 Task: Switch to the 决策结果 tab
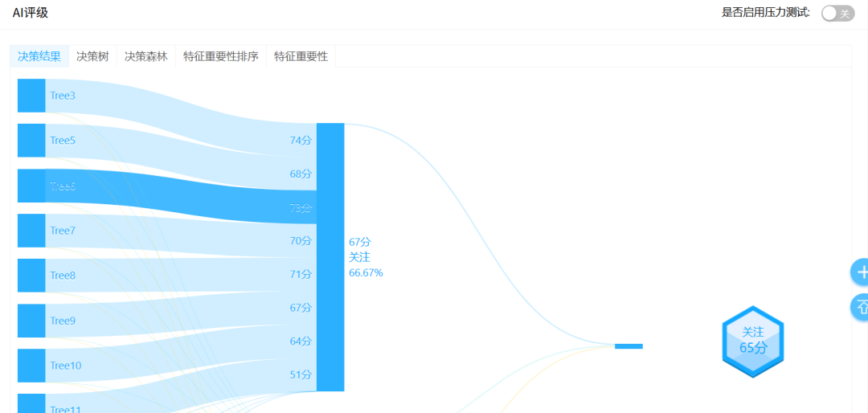39,56
